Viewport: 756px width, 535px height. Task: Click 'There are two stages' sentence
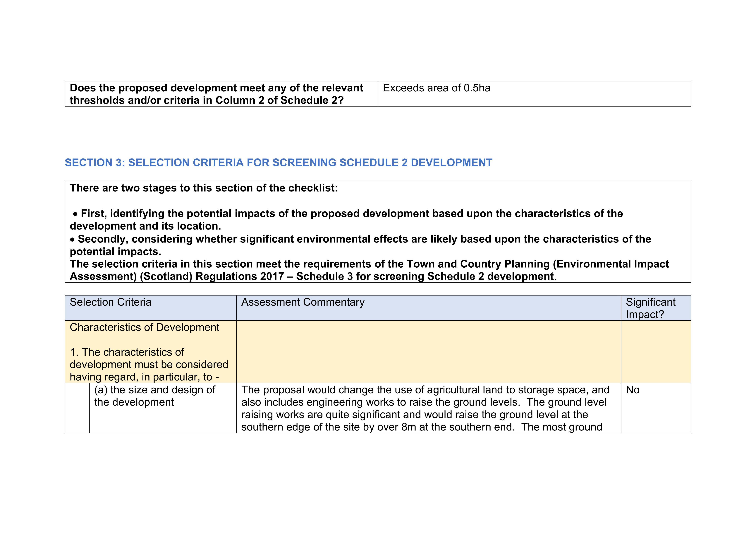click(204, 188)
